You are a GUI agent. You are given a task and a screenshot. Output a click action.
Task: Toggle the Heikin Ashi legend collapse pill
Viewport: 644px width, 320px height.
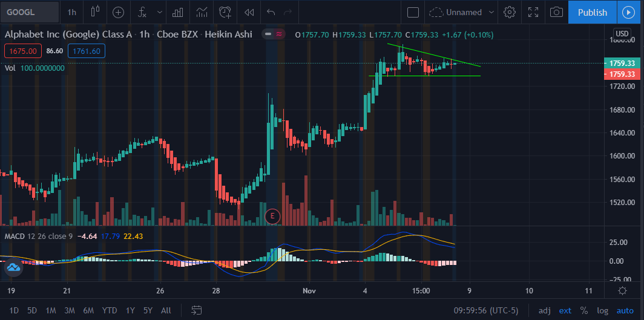[275, 34]
